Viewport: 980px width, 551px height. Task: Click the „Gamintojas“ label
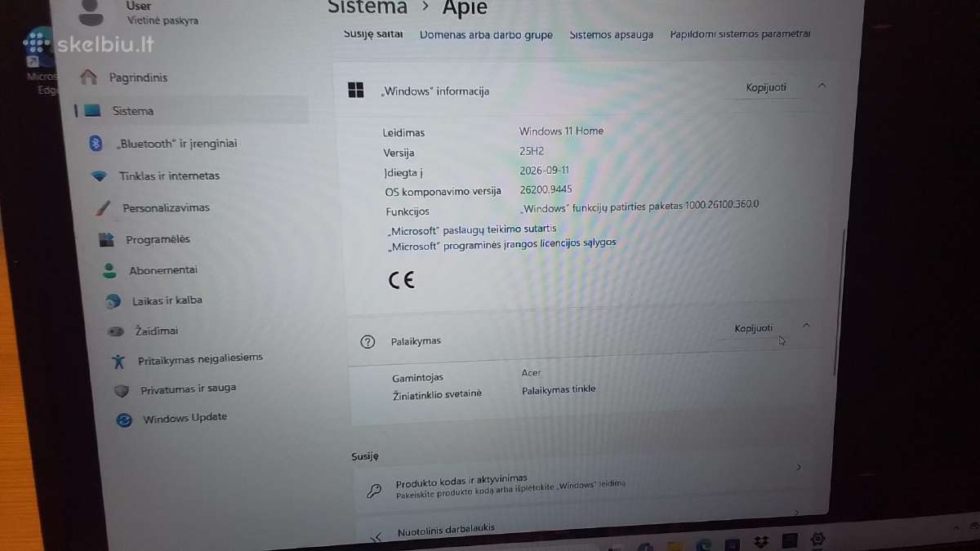pyautogui.click(x=417, y=377)
